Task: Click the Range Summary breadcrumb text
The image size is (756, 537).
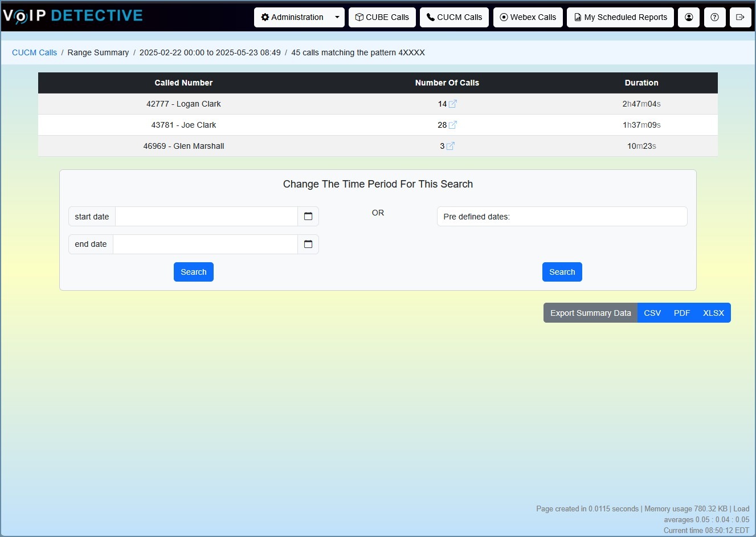Action: point(98,52)
